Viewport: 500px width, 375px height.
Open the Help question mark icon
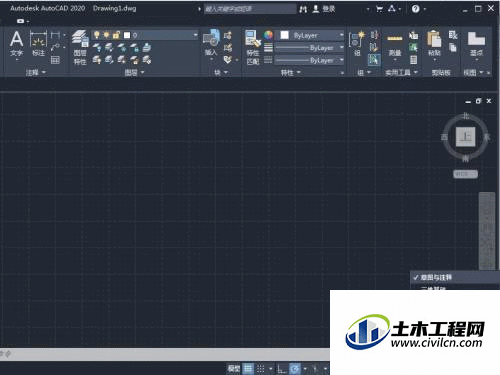[415, 9]
